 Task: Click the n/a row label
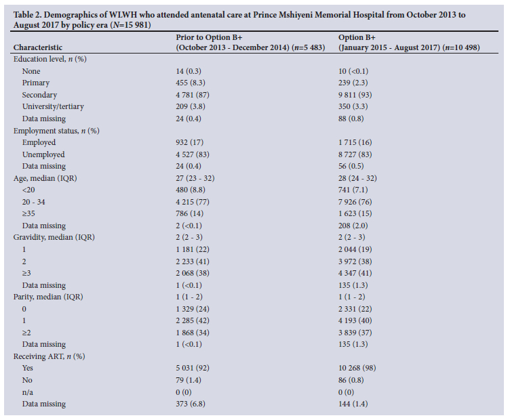[x=28, y=392]
